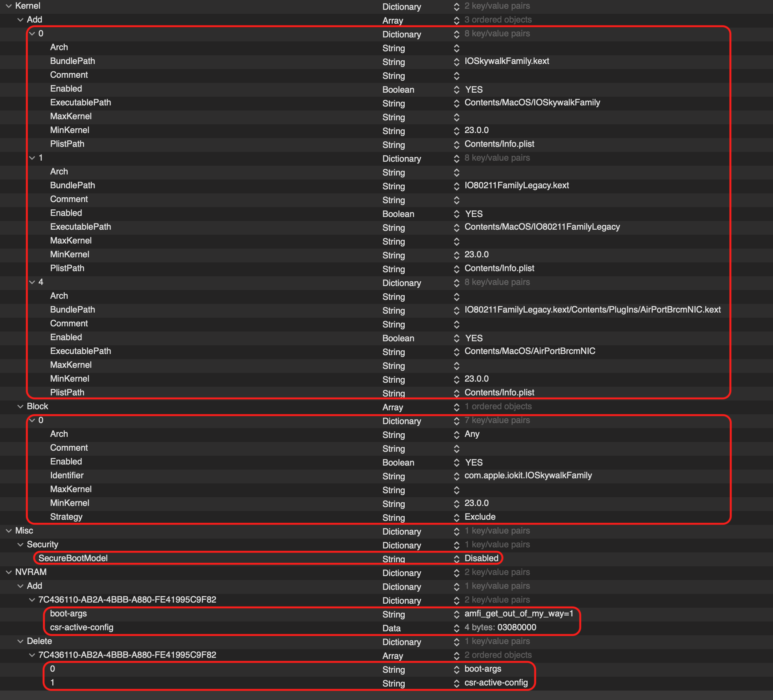
Task: Open type stepper for Kernel Dictionary row
Action: [x=456, y=7]
